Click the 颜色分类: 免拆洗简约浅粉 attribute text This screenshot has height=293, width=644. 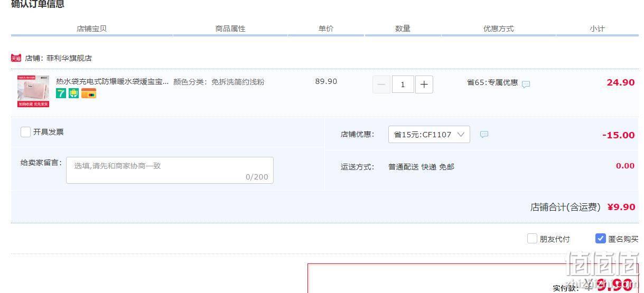[x=219, y=82]
